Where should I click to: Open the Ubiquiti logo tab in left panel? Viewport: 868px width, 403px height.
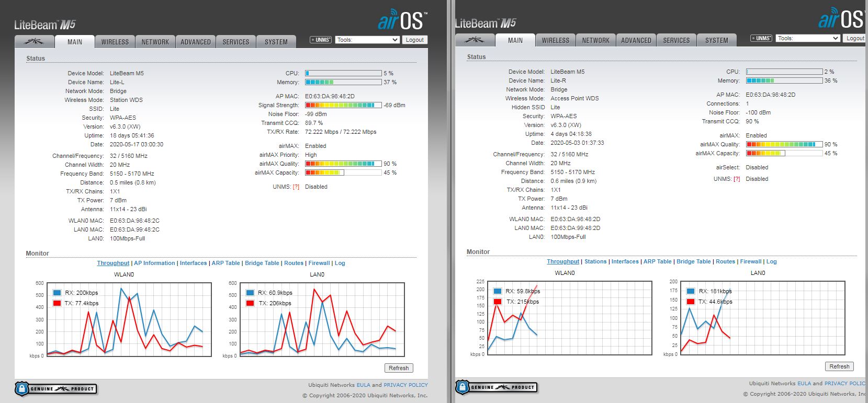[x=34, y=42]
